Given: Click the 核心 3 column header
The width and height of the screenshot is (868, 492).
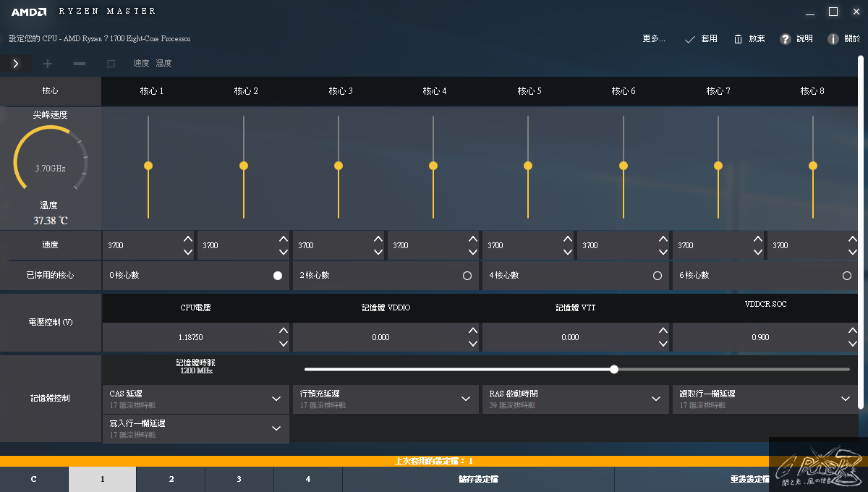Looking at the screenshot, I should point(341,91).
